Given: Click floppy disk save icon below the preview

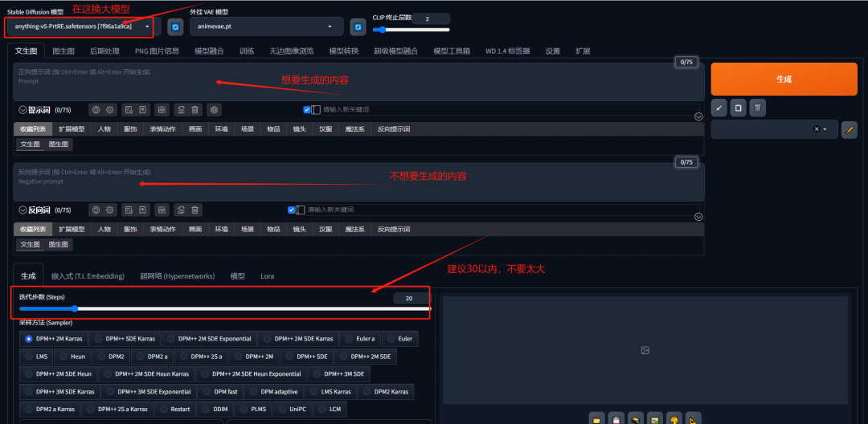Looking at the screenshot, I should tap(616, 419).
